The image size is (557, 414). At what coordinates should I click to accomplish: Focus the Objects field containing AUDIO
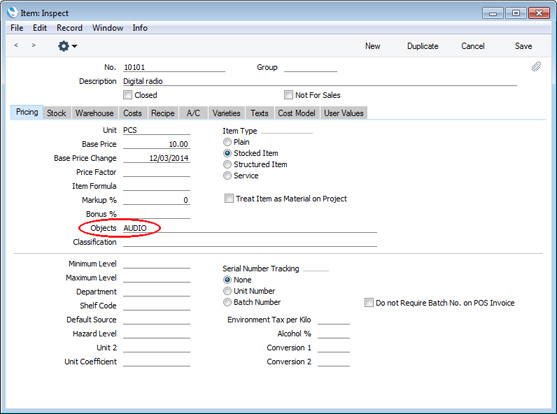coord(250,228)
